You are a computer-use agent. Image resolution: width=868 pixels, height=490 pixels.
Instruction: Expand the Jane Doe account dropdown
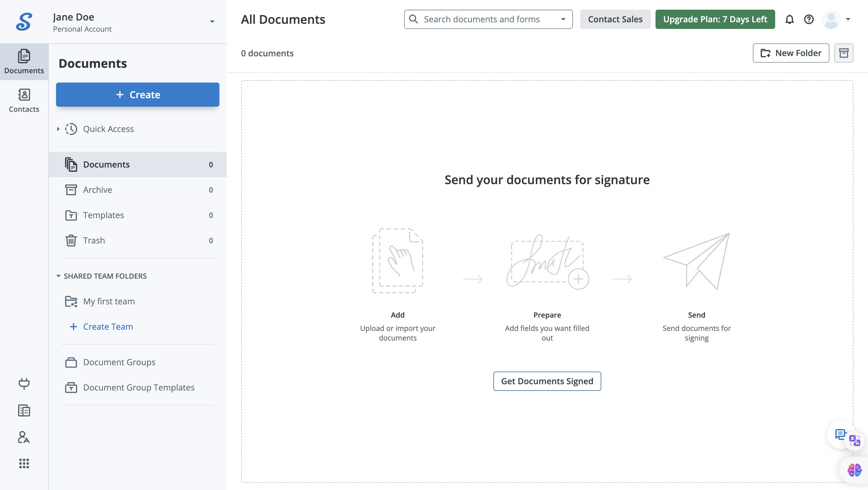point(212,22)
